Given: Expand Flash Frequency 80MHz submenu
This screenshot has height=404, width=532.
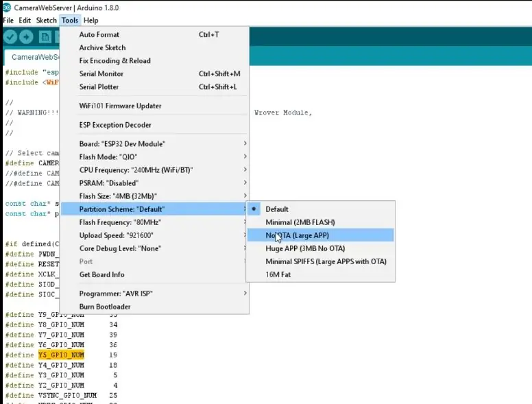Looking at the screenshot, I should click(154, 222).
